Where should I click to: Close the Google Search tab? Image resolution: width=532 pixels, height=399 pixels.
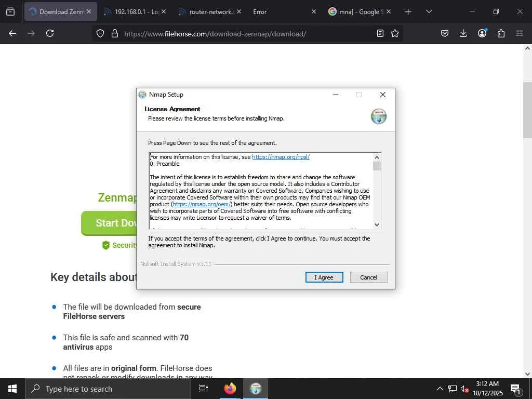tap(389, 11)
